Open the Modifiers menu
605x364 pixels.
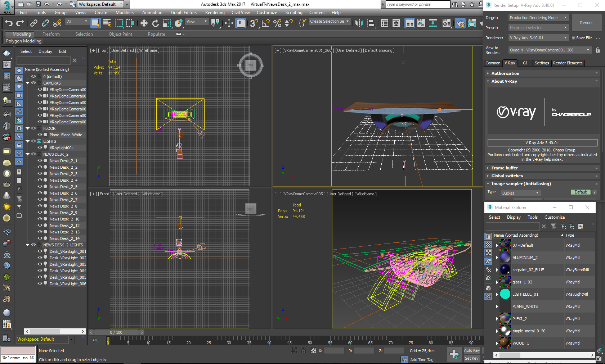124,13
